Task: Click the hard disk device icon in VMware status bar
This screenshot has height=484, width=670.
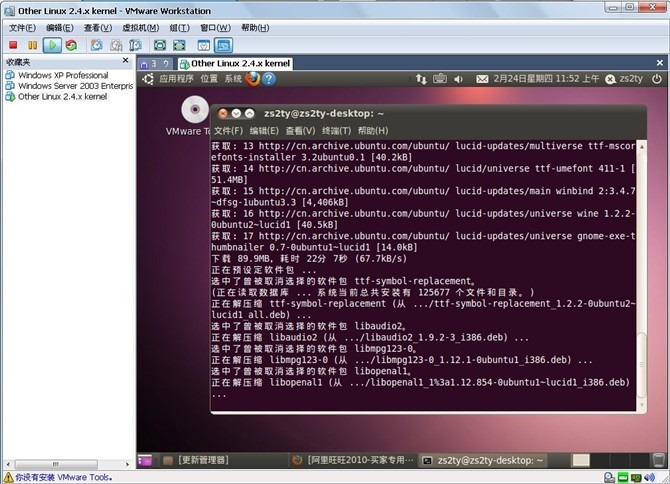Action: pos(609,478)
